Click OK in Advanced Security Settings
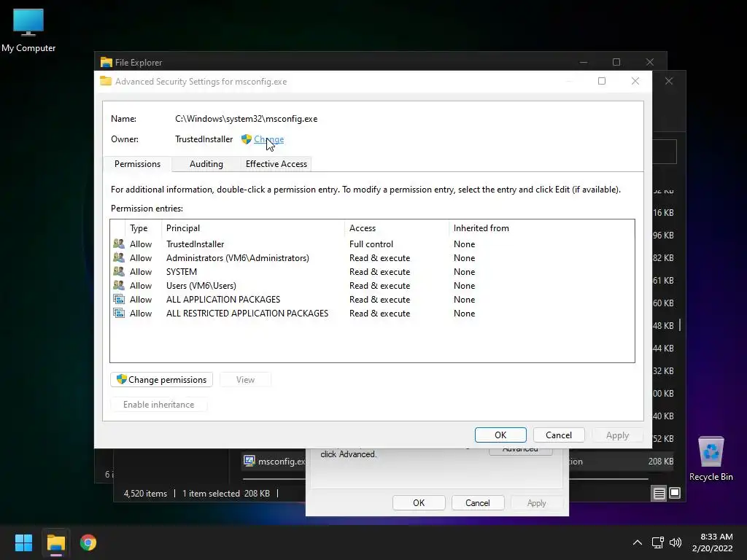Image resolution: width=747 pixels, height=560 pixels. [x=500, y=435]
